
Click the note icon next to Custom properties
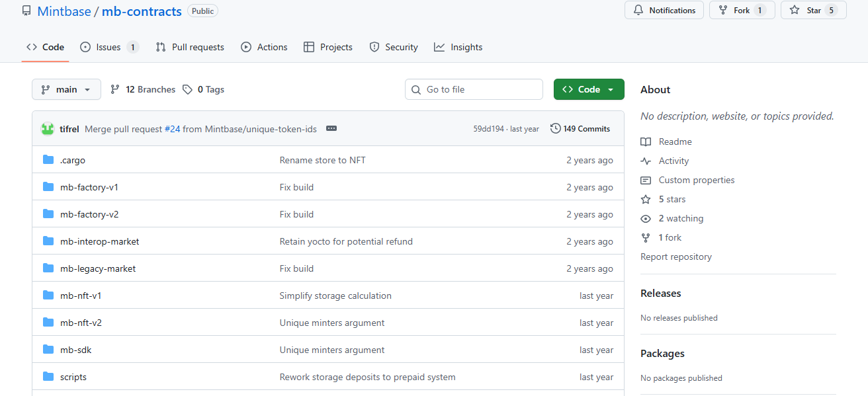[646, 180]
